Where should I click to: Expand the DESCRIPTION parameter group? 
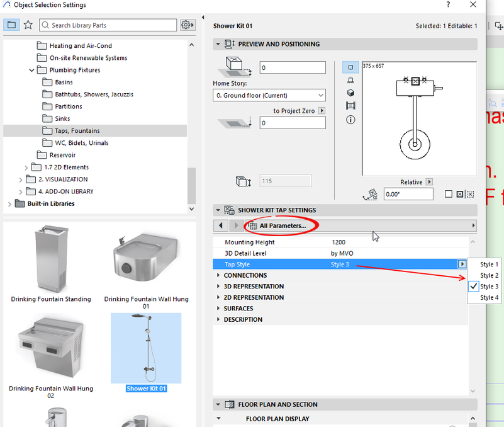[218, 319]
